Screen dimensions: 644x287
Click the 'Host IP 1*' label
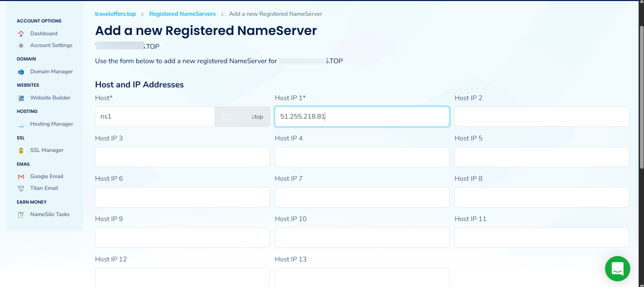click(290, 98)
